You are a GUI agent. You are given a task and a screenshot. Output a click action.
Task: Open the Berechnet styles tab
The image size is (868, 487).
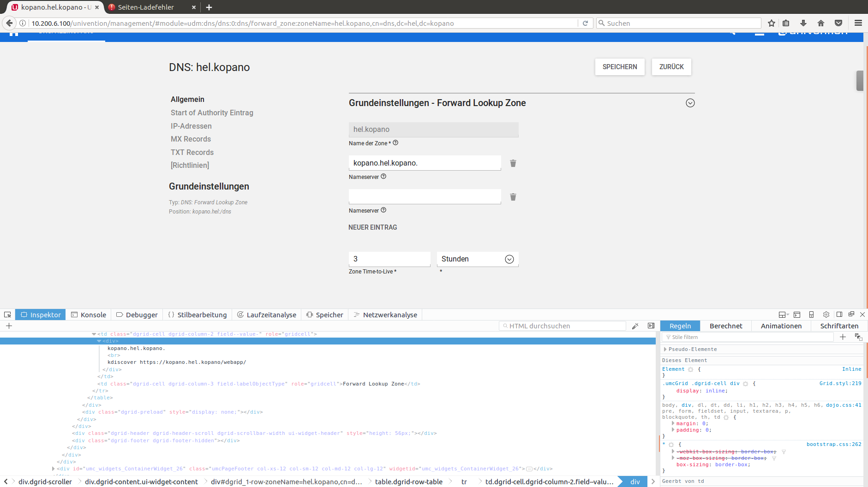[x=725, y=326]
